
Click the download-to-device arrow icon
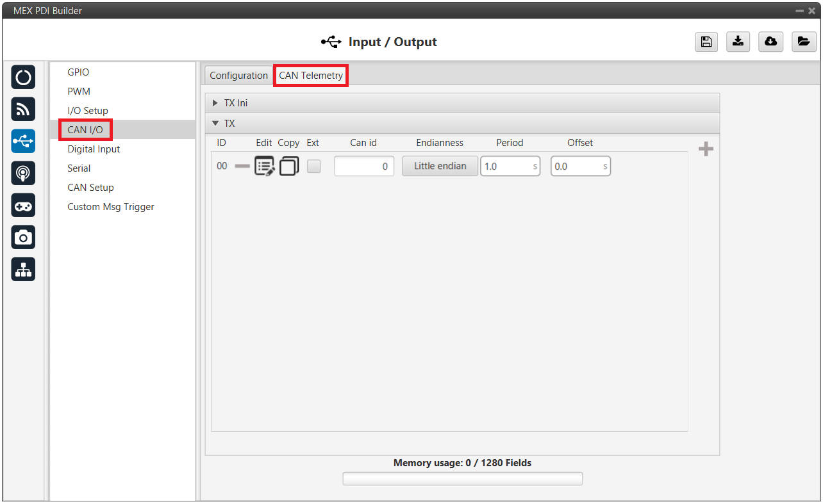[738, 42]
